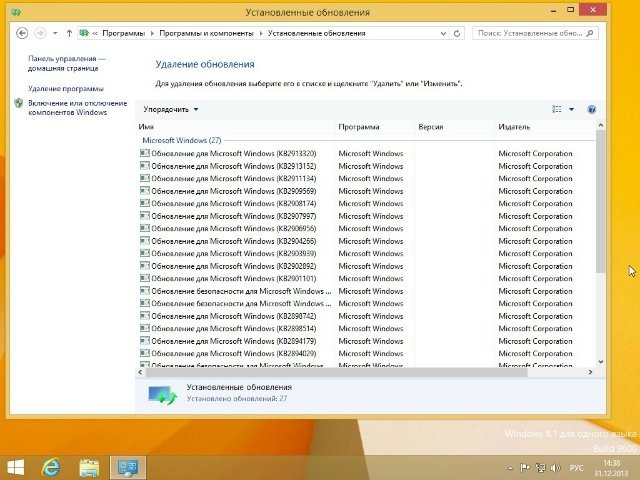Select update KB2901101
This screenshot has height=480, width=640.
[x=234, y=278]
